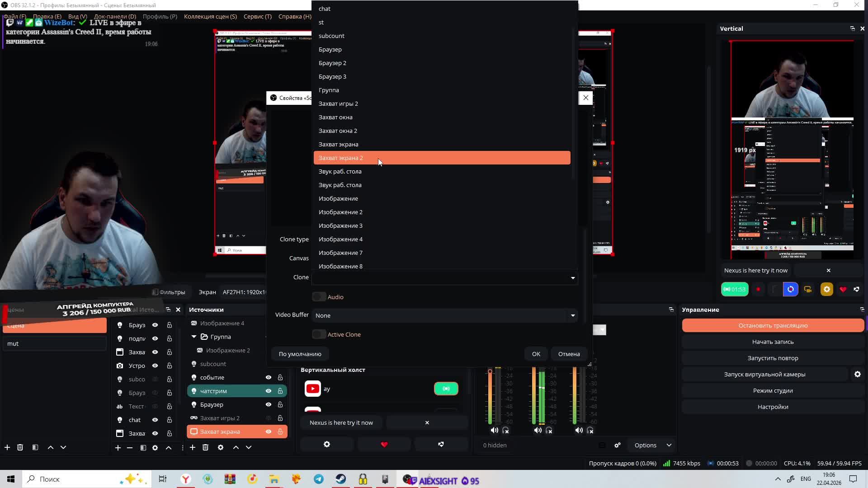Move selected source up in Источники
The image size is (868, 488).
(236, 447)
